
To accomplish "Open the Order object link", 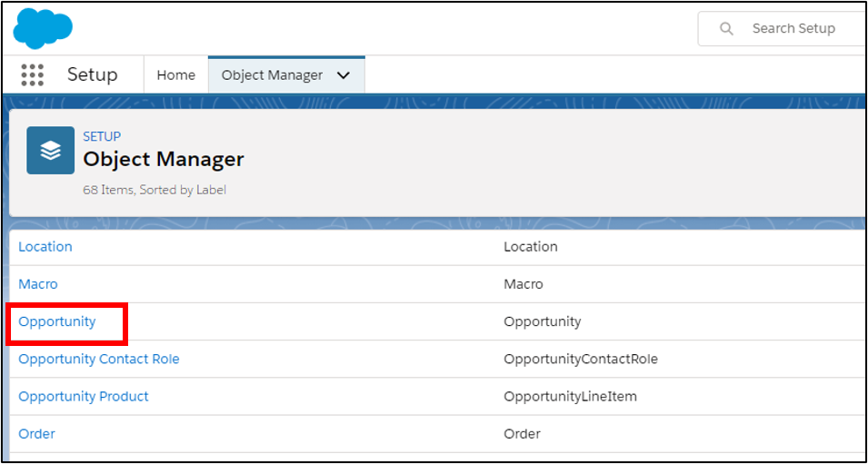I will (36, 434).
